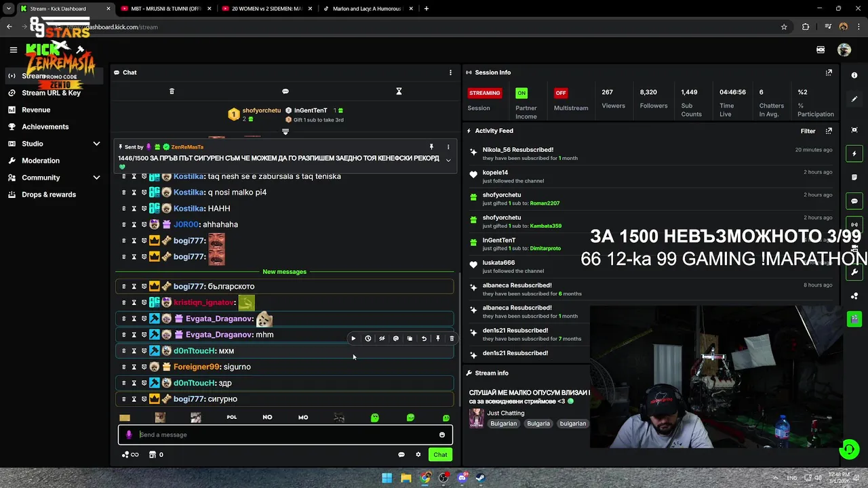This screenshot has height=488, width=868.
Task: Open three-dot options on the pinned message
Action: pos(448,146)
